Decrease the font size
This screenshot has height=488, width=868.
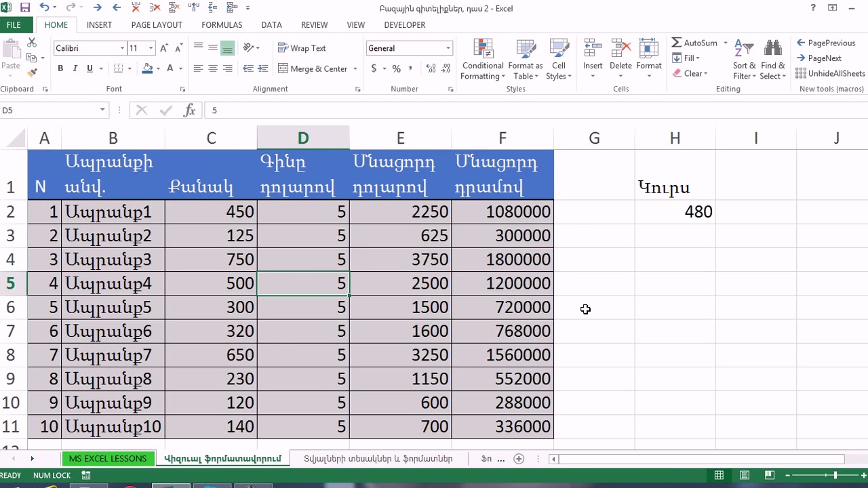[179, 48]
